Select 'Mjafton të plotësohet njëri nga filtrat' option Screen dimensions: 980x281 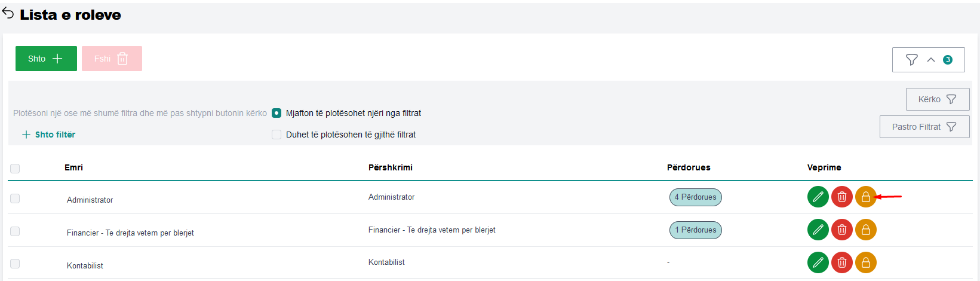pyautogui.click(x=277, y=113)
